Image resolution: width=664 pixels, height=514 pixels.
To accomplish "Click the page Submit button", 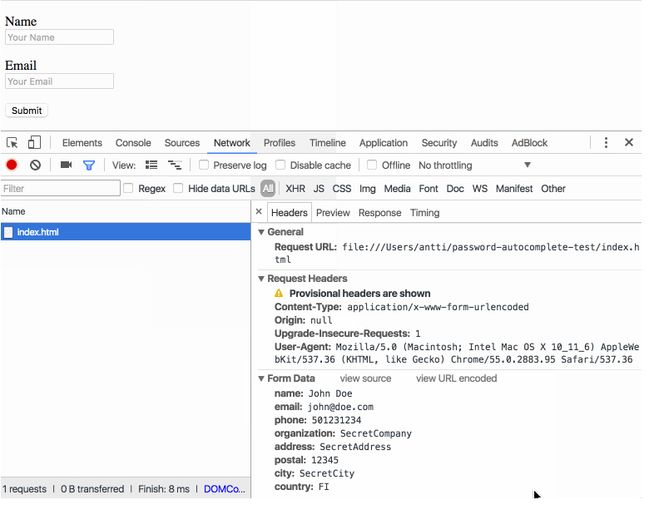I will [x=27, y=111].
